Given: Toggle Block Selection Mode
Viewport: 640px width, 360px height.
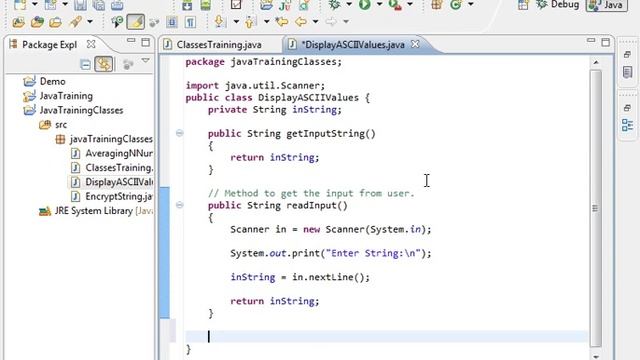Looking at the screenshot, I should click(x=172, y=22).
